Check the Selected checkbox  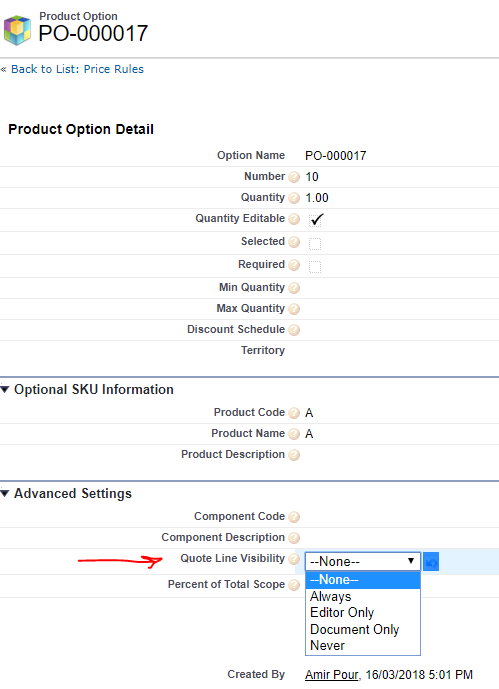315,243
